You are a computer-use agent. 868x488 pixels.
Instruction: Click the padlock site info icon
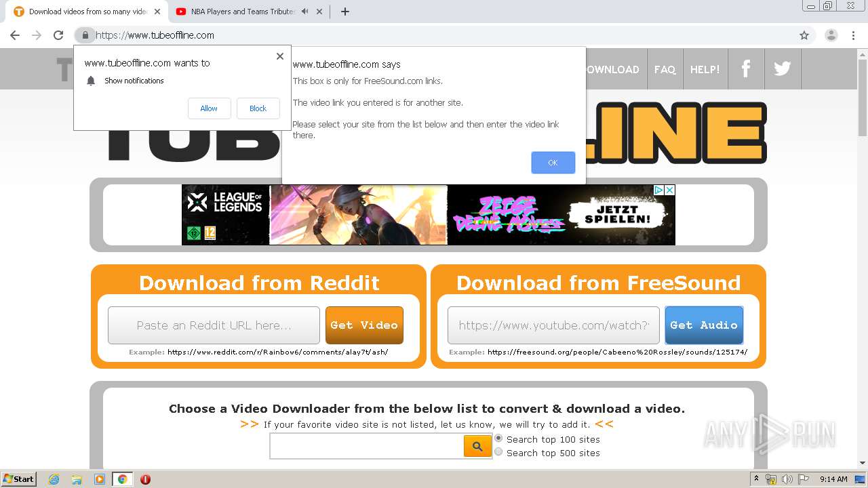click(85, 35)
